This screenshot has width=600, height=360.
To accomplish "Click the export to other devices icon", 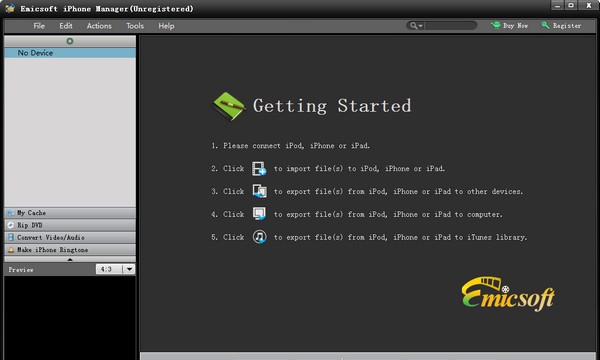I will [x=259, y=191].
